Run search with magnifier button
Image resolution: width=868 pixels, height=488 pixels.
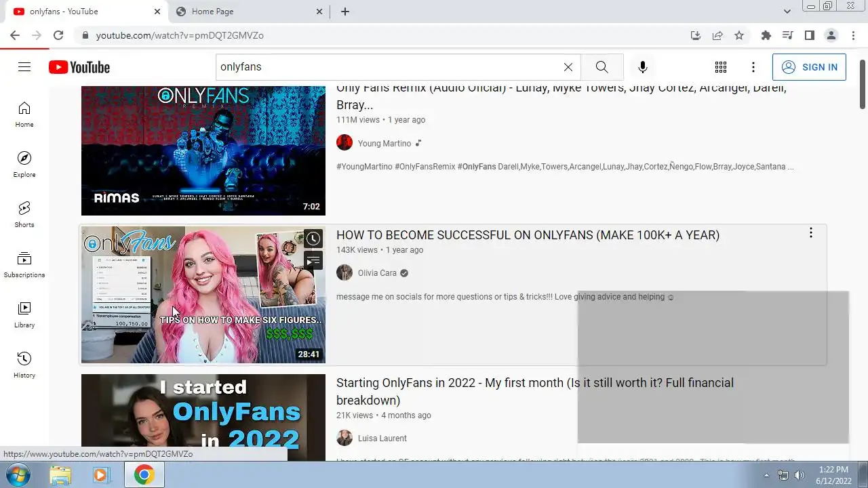[x=601, y=67]
